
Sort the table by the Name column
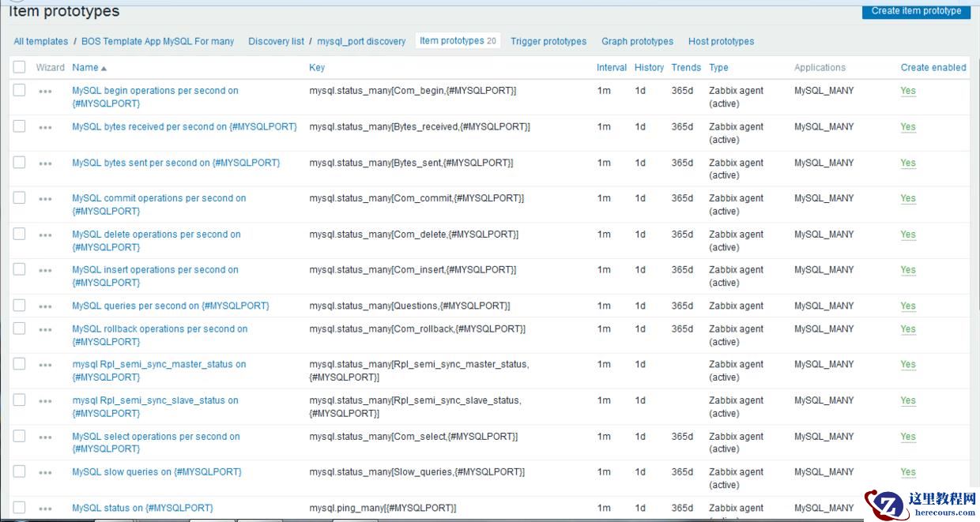coord(89,68)
